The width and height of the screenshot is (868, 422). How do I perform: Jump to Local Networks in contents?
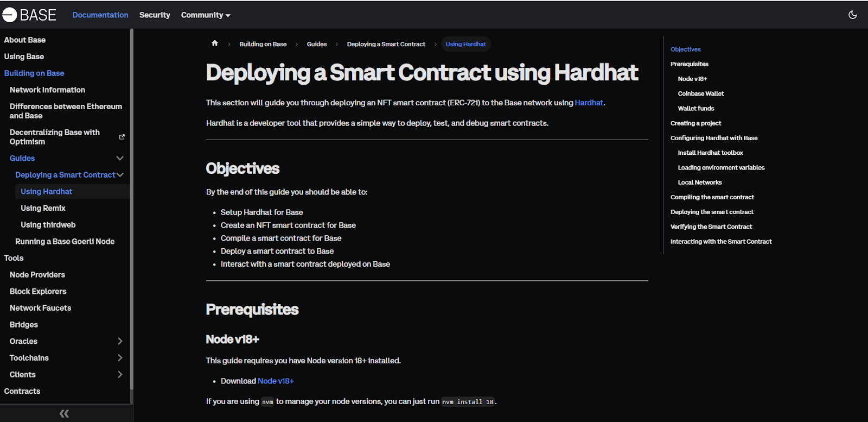pos(700,182)
